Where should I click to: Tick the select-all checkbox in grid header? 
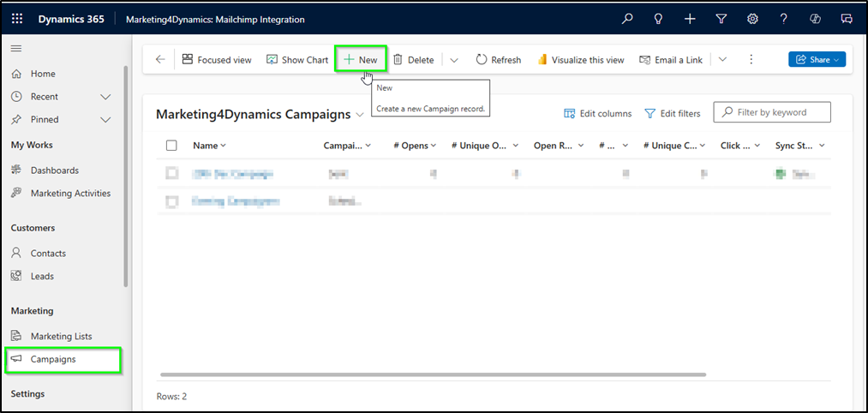point(171,146)
